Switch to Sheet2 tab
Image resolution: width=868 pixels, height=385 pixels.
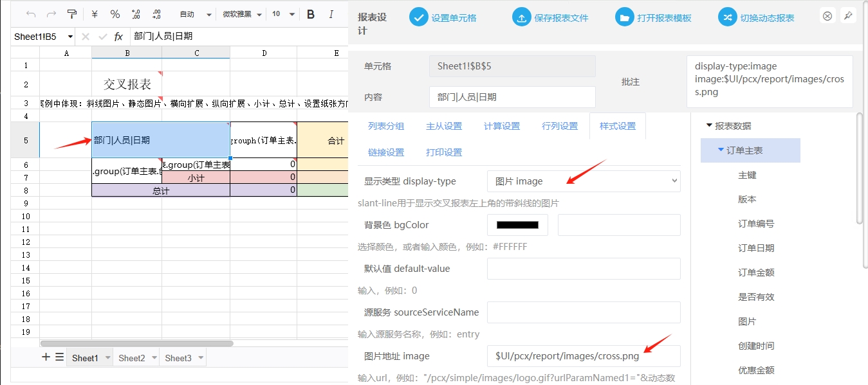pyautogui.click(x=132, y=358)
